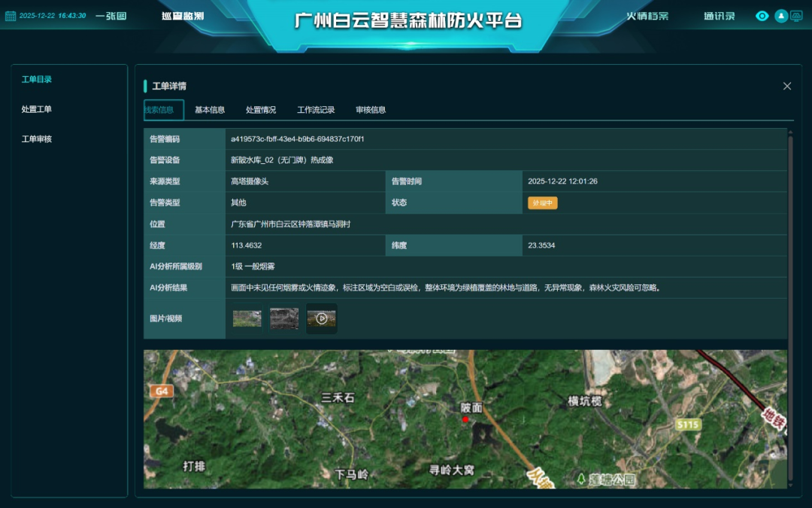Click the monitor display screen icon

795,16
